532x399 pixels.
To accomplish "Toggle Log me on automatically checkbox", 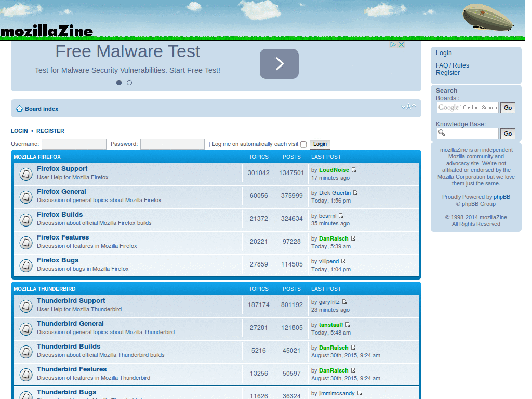I will click(x=303, y=144).
